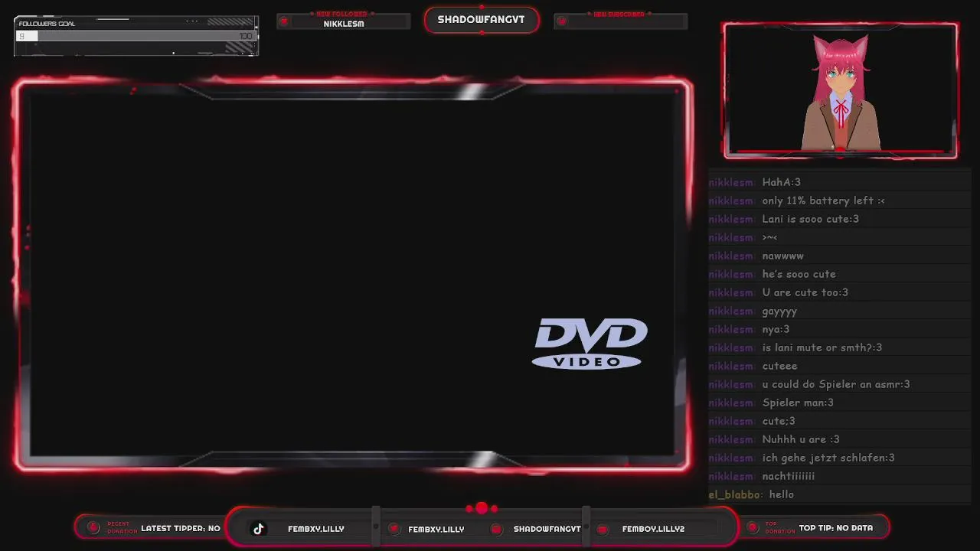Click chat message 'he's sooo cute'
980x551 pixels.
[x=799, y=274]
